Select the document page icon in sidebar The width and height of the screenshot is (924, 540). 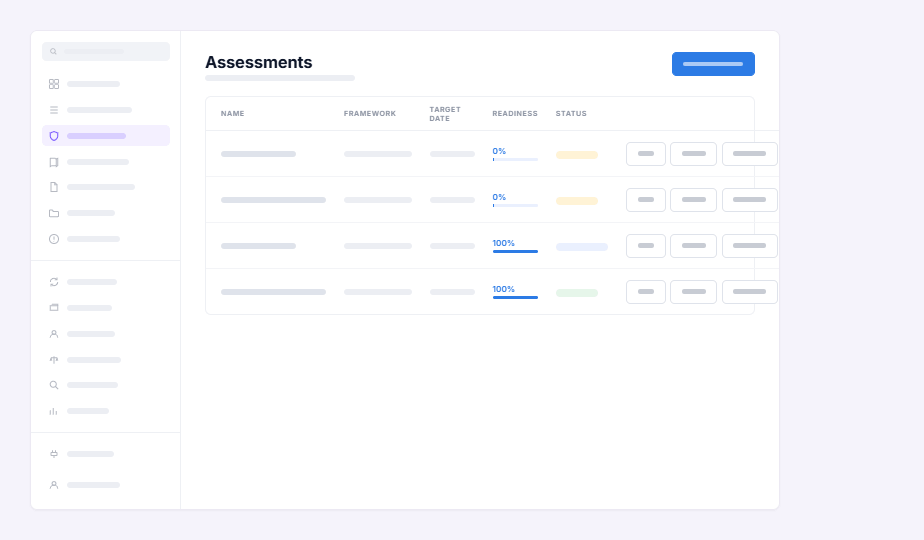coord(54,187)
